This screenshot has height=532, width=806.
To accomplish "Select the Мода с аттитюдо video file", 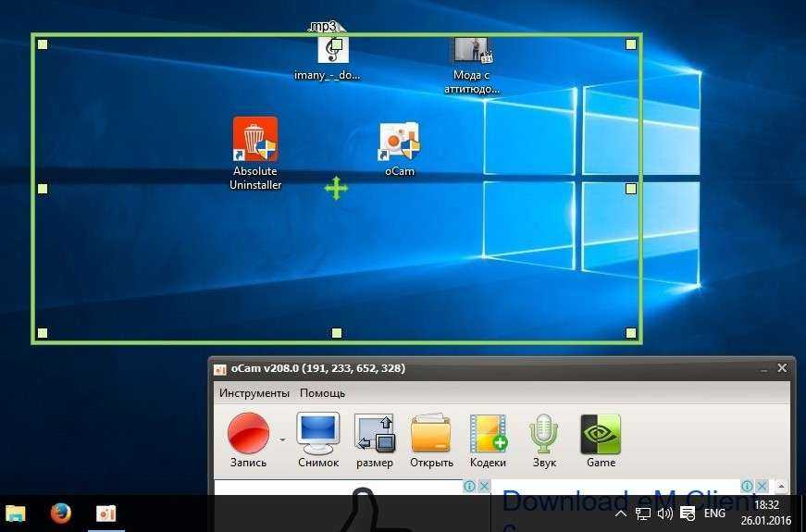I will tap(471, 66).
